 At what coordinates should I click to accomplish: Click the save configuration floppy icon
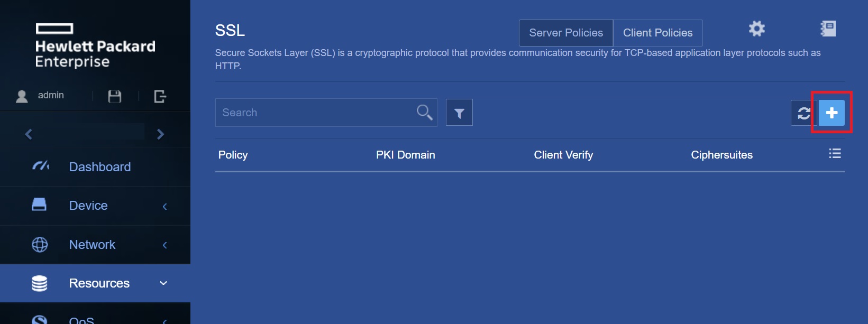[115, 96]
